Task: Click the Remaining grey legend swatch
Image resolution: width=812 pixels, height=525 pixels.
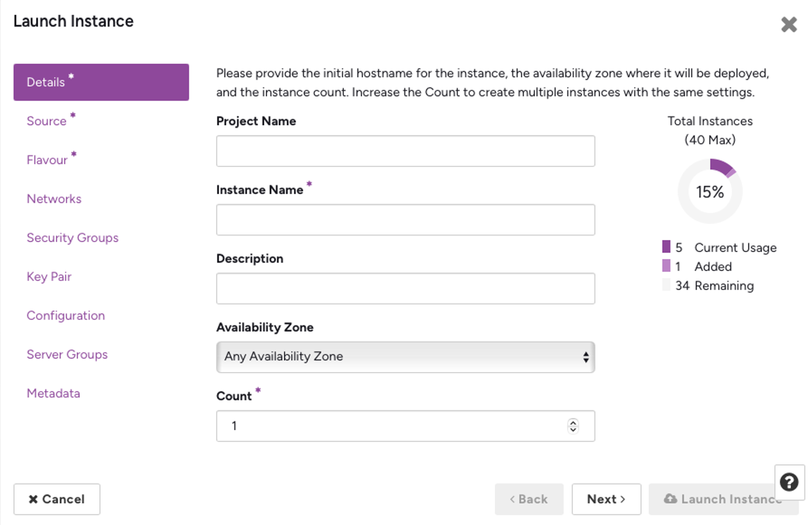Action: (x=666, y=285)
